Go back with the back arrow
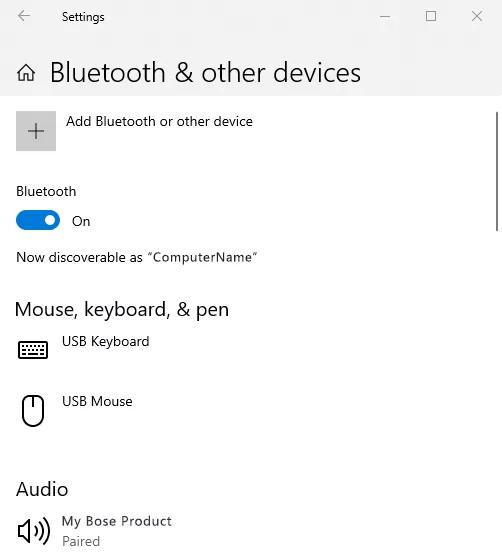Screen dimensions: 502x558 coord(24,16)
